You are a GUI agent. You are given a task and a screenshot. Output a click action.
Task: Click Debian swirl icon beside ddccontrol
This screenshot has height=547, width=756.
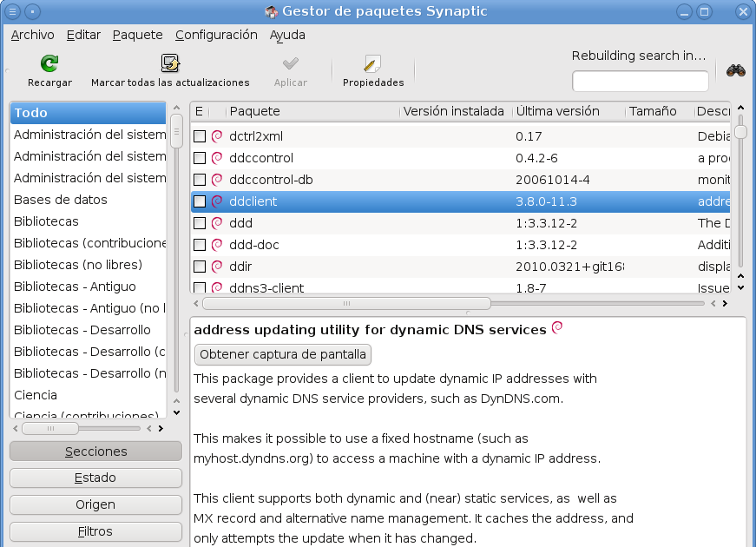(x=217, y=158)
